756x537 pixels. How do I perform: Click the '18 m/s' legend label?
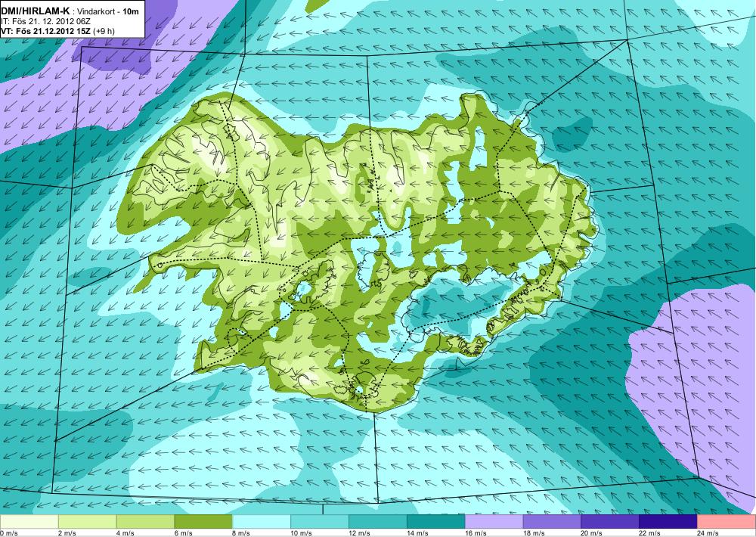[x=534, y=533]
